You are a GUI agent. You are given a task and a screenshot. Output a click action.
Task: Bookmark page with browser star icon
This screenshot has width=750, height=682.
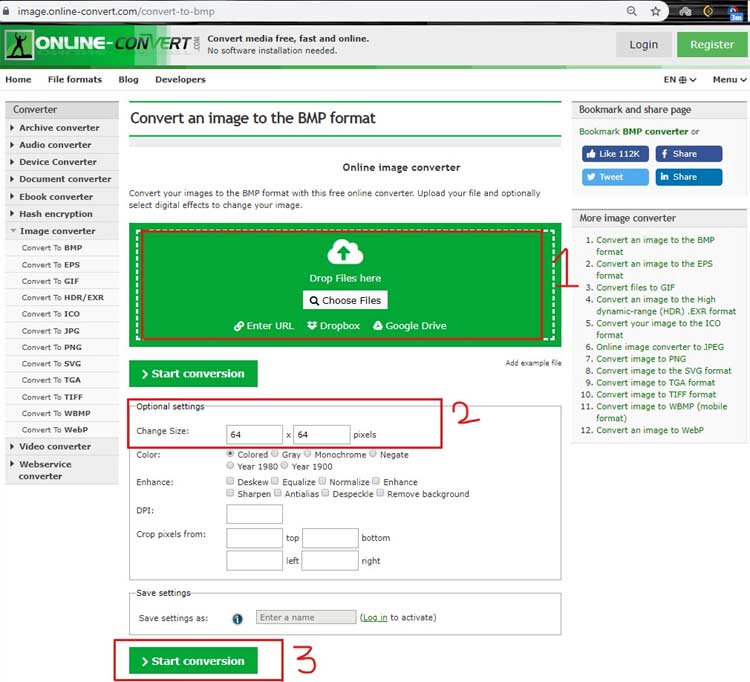click(656, 11)
